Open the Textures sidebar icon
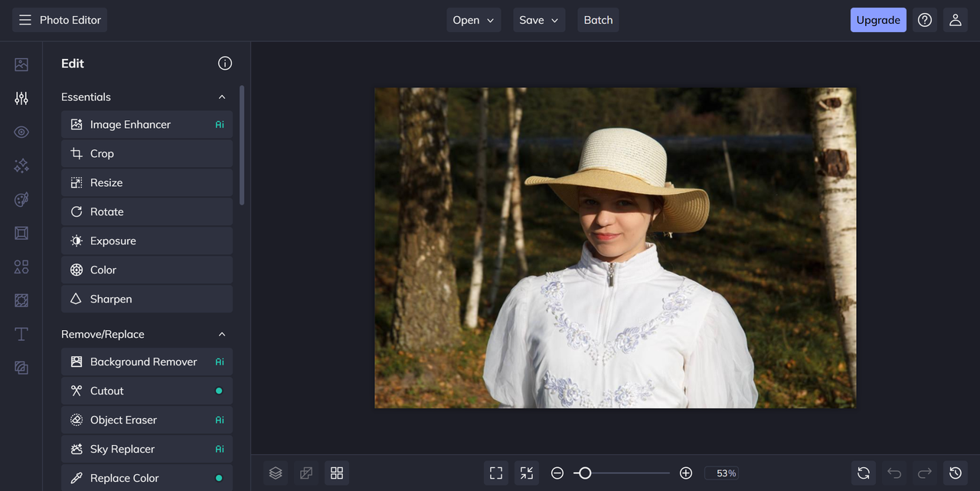This screenshot has height=491, width=980. 21,300
